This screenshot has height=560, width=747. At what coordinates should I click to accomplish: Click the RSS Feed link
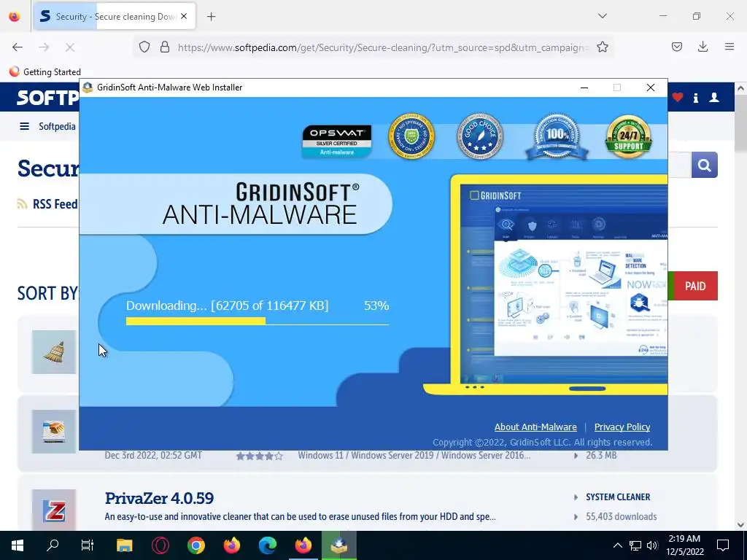pos(55,204)
